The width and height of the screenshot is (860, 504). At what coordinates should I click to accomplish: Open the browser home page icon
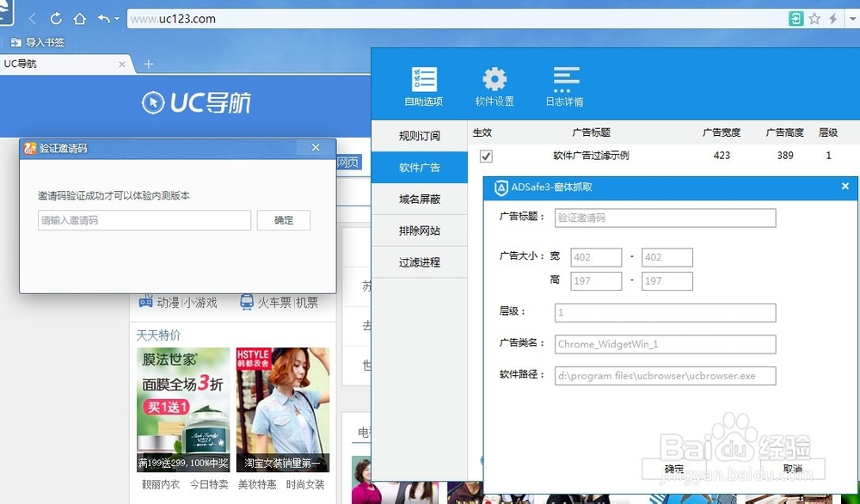(x=80, y=19)
